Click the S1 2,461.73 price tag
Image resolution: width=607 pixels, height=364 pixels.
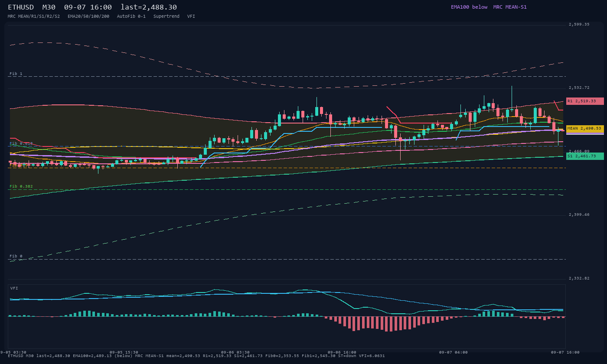pyautogui.click(x=585, y=156)
